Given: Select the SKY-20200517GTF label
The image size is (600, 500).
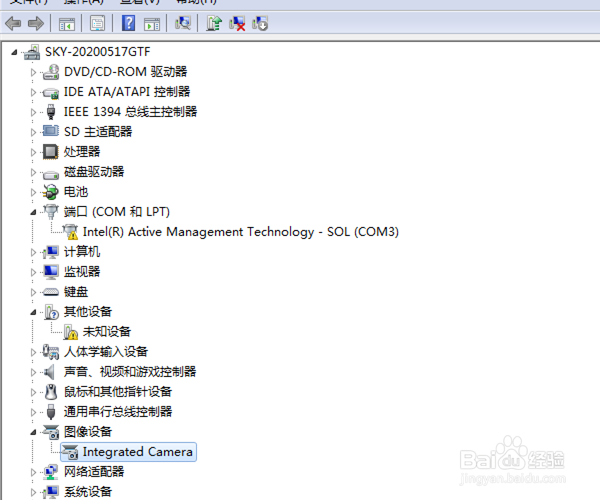Looking at the screenshot, I should coord(98,52).
